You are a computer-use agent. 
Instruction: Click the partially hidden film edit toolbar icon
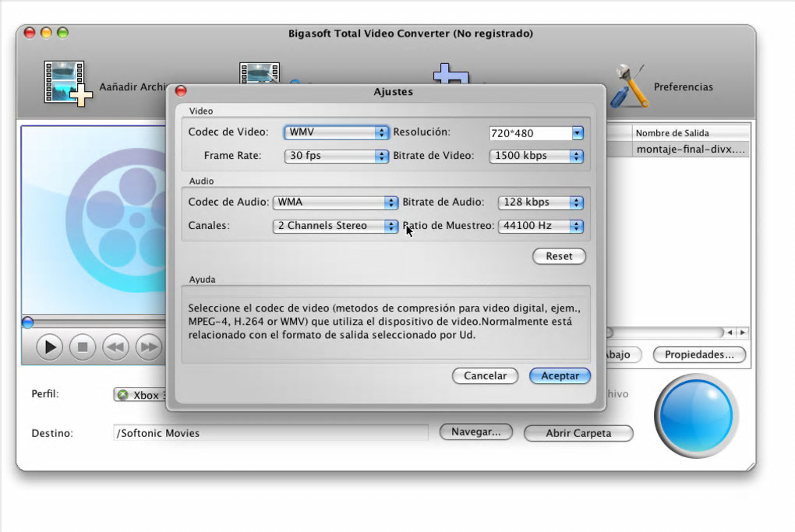pyautogui.click(x=259, y=73)
